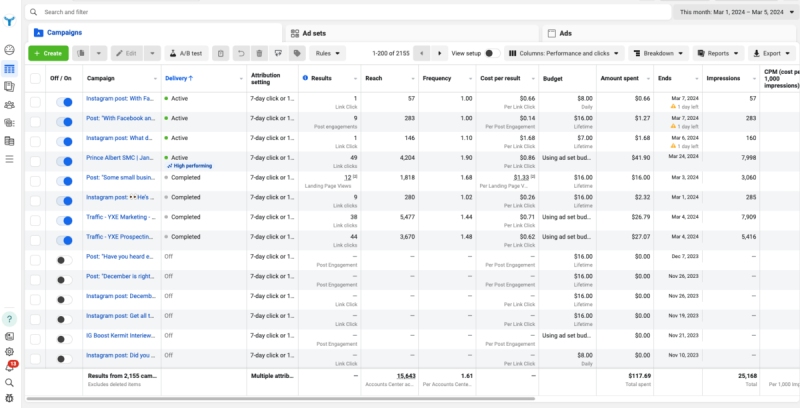Screen dimensions: 800x408
Task: Expand the dropdown arrow next to Duplicate icon
Action: coord(99,53)
